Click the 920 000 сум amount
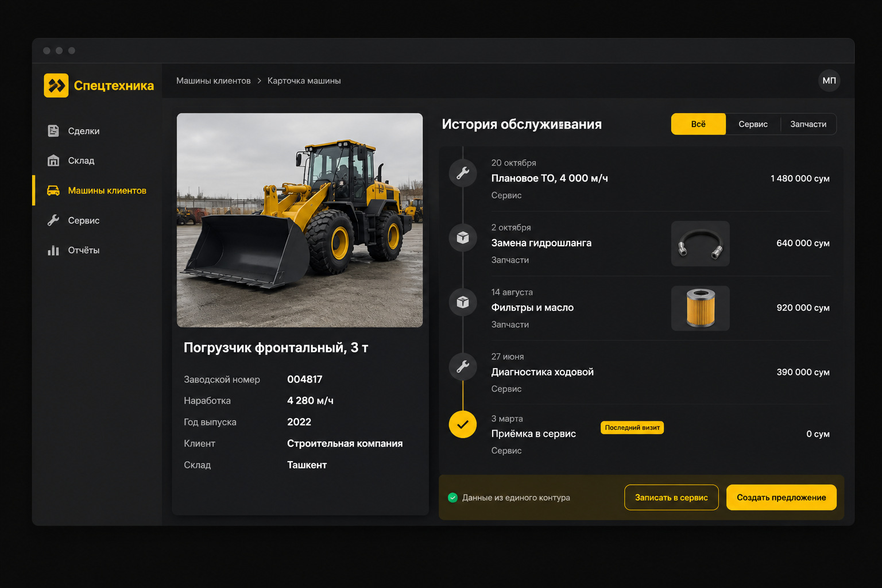The width and height of the screenshot is (882, 588). pyautogui.click(x=803, y=308)
